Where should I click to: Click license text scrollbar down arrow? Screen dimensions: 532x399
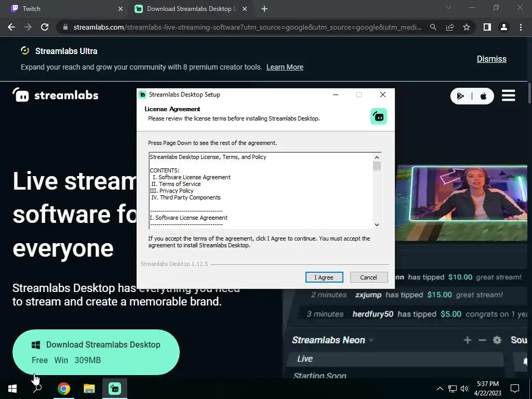click(x=377, y=224)
